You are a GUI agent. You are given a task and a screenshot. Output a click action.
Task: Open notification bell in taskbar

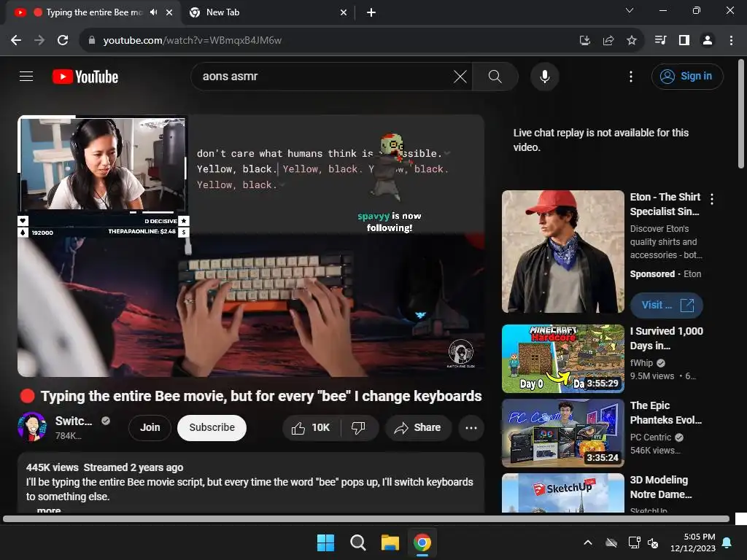(x=727, y=542)
